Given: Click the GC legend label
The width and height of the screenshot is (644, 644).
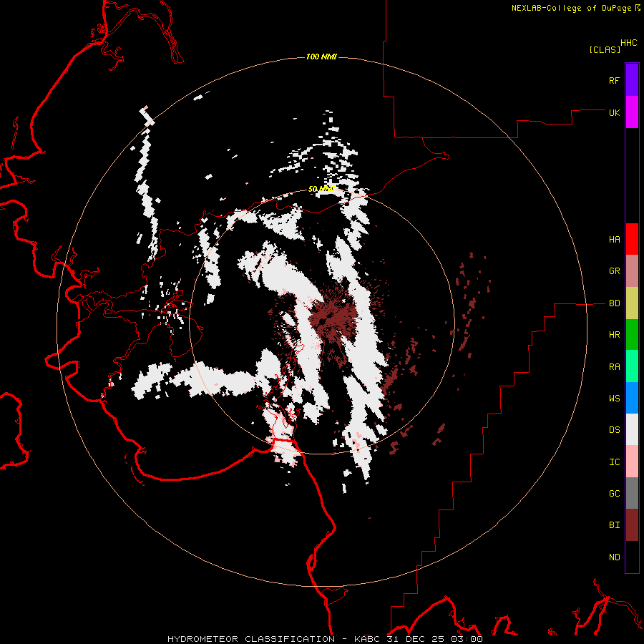Looking at the screenshot, I should tap(614, 493).
